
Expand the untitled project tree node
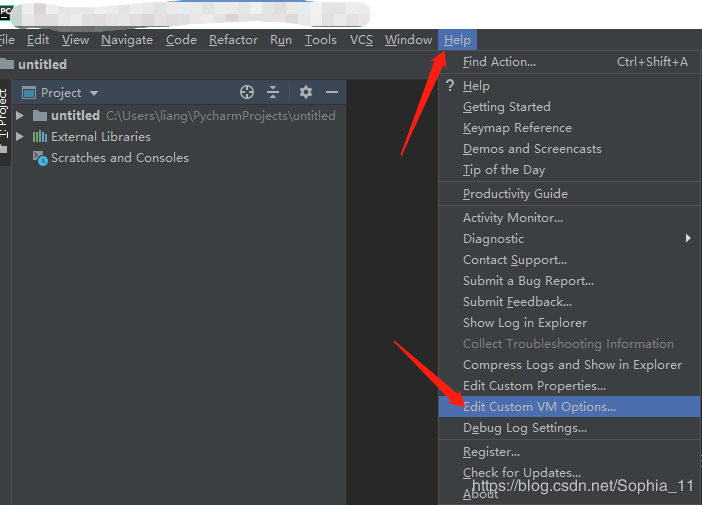20,116
